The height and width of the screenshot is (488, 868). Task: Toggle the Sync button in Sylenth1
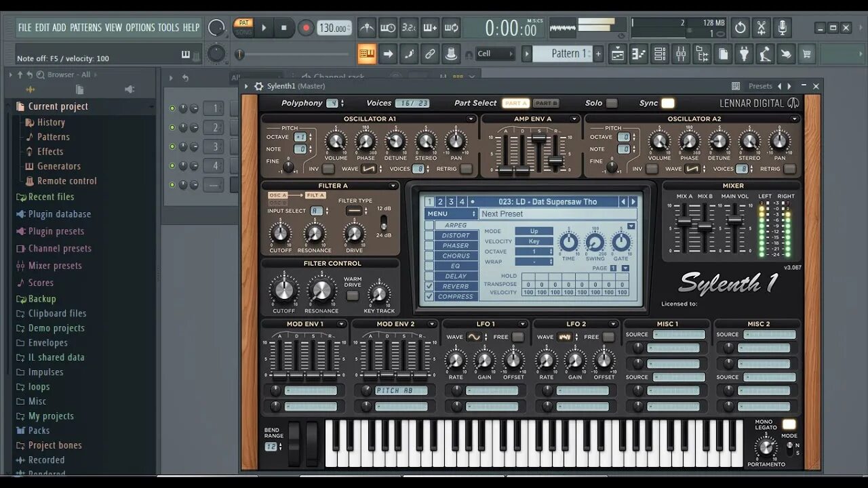(668, 103)
